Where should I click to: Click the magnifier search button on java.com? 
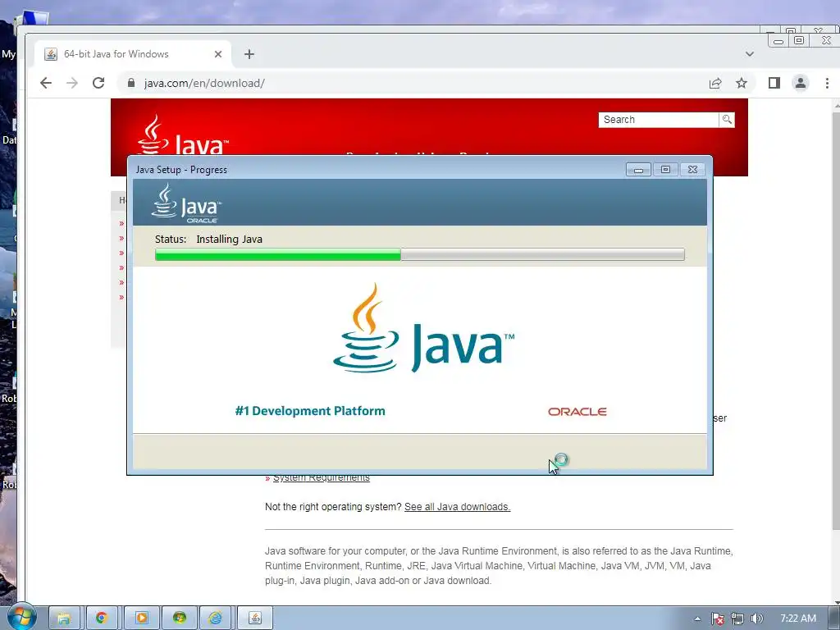click(x=727, y=120)
